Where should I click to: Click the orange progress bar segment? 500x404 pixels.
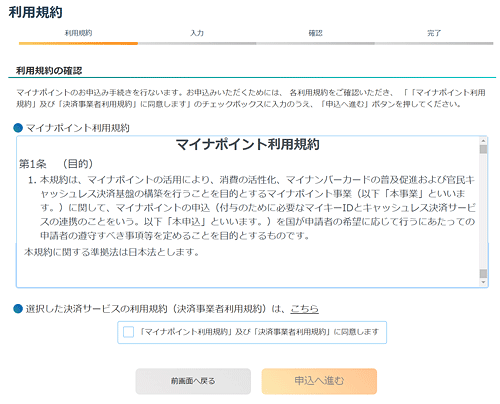click(78, 43)
